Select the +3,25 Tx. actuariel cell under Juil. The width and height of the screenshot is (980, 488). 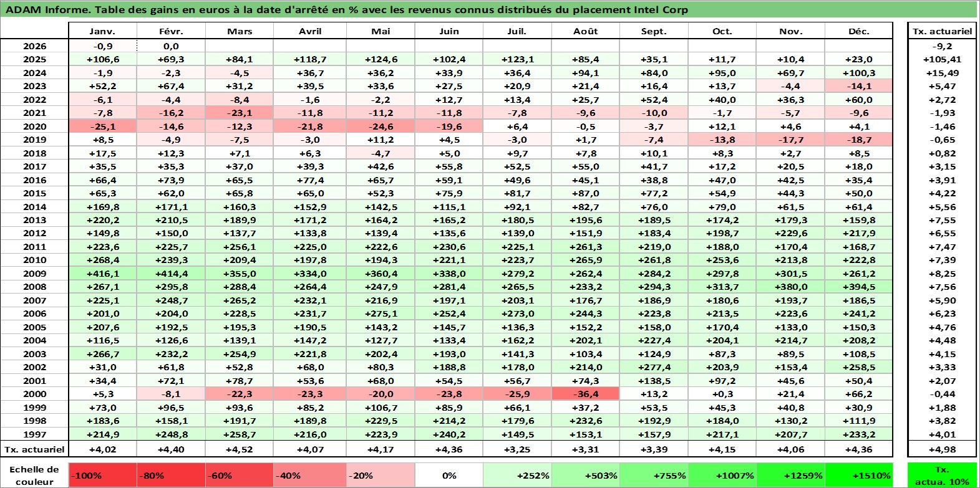click(x=517, y=449)
